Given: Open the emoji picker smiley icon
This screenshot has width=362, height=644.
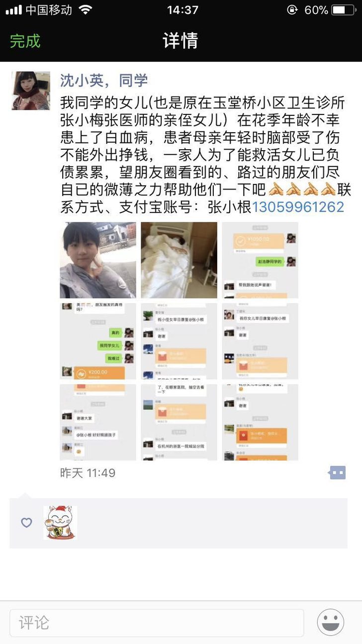Looking at the screenshot, I should click(331, 622).
